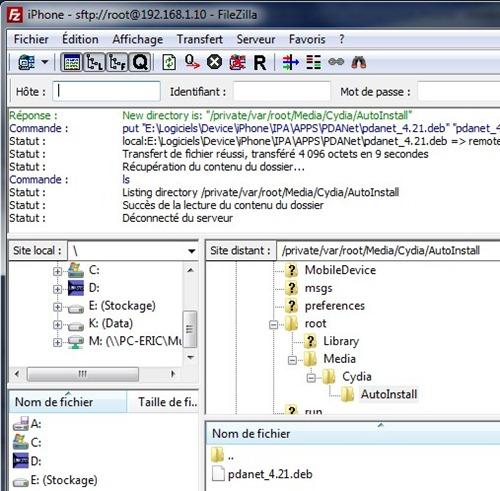
Task: Select AutoInstall folder in remote tree
Action: point(389,394)
